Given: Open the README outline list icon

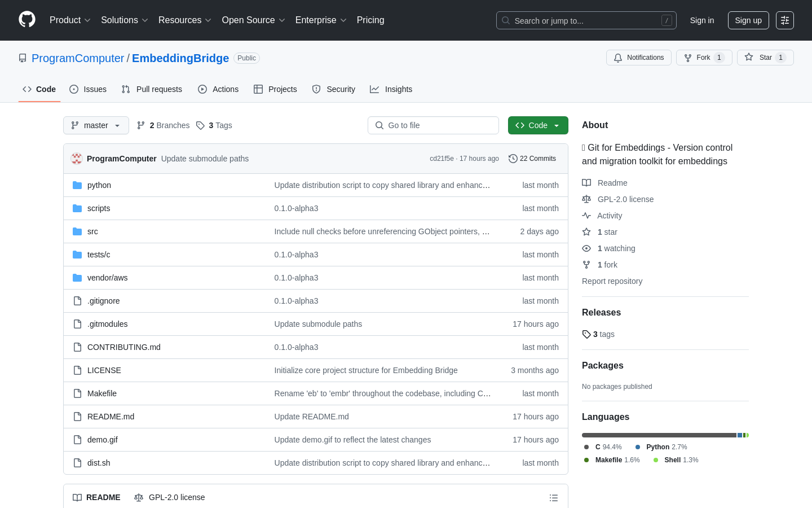Looking at the screenshot, I should (554, 498).
